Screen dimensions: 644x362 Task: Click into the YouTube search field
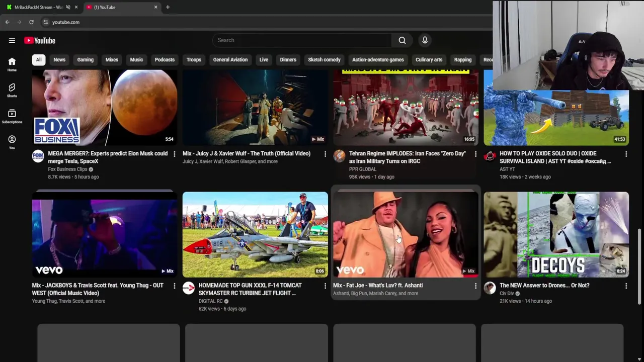(302, 40)
